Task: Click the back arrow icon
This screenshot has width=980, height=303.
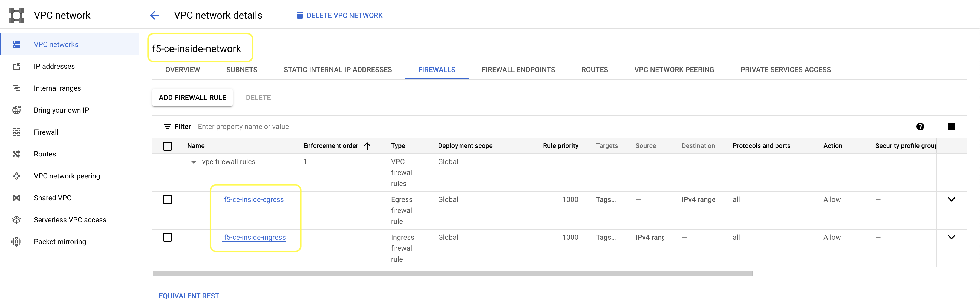Action: [154, 15]
